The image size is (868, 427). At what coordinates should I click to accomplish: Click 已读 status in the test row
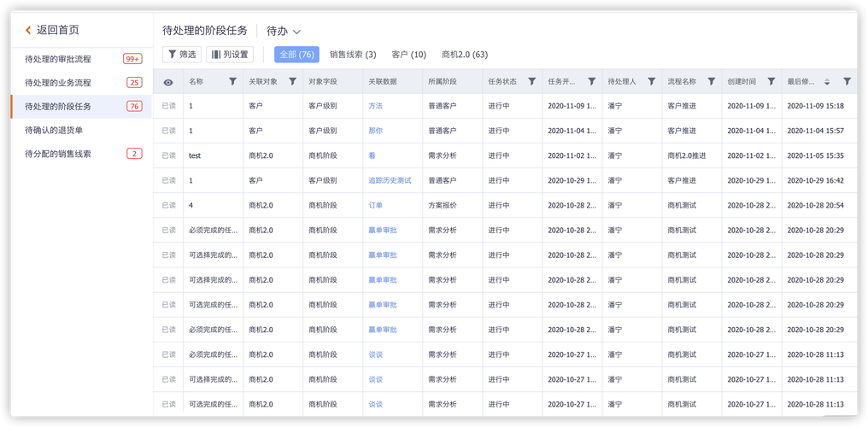coord(169,155)
